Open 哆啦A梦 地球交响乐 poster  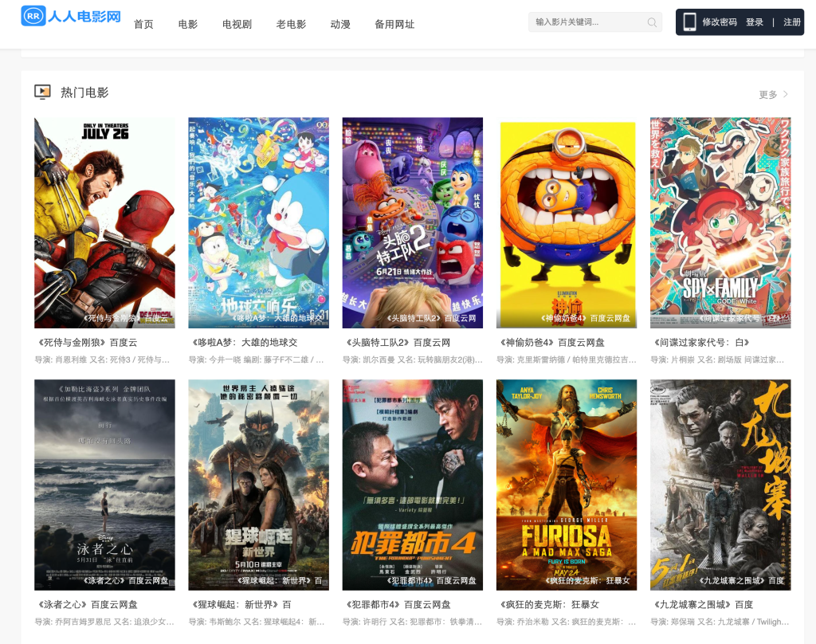point(259,223)
